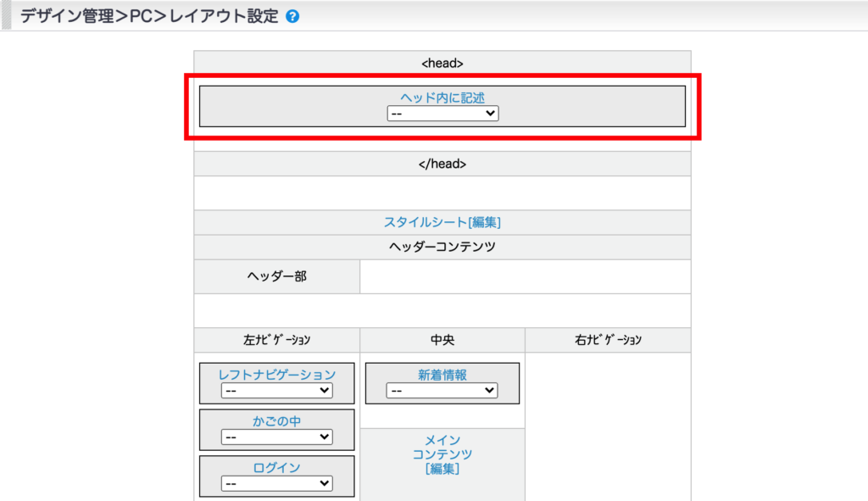Click the レフトナビゲーション block link
The width and height of the screenshot is (868, 501).
pos(276,375)
